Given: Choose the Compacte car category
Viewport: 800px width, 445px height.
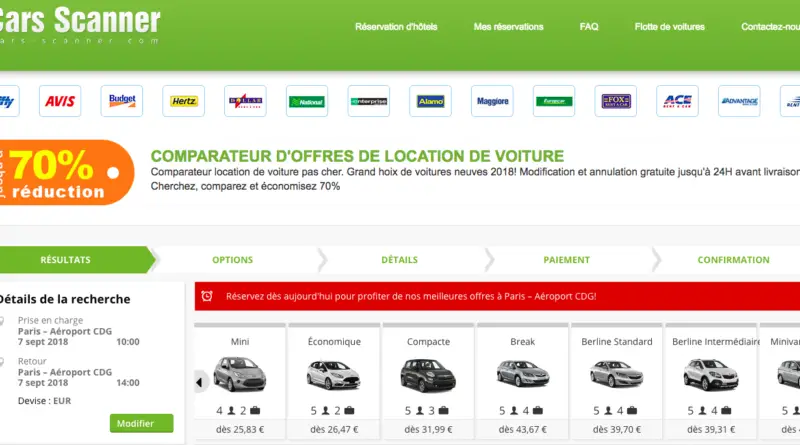Looking at the screenshot, I should [429, 381].
